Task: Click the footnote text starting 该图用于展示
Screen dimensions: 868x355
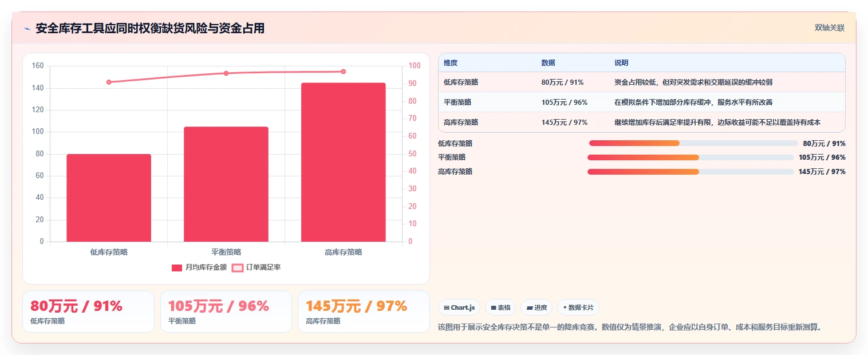Action: tap(630, 328)
